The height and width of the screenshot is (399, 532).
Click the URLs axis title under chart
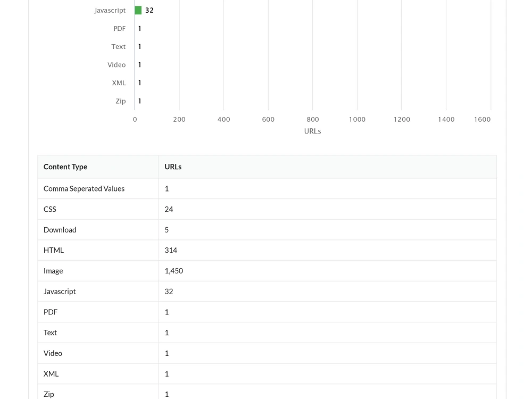tap(312, 131)
